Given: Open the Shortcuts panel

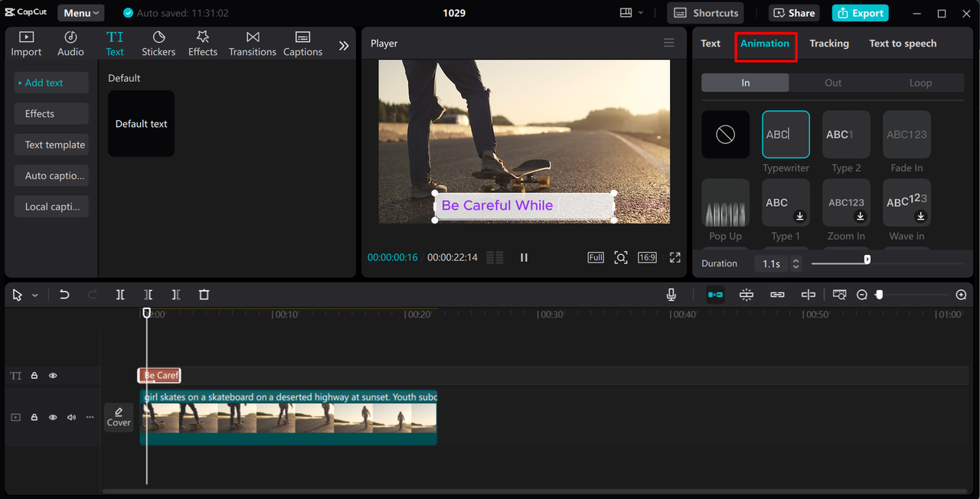Looking at the screenshot, I should click(x=706, y=13).
